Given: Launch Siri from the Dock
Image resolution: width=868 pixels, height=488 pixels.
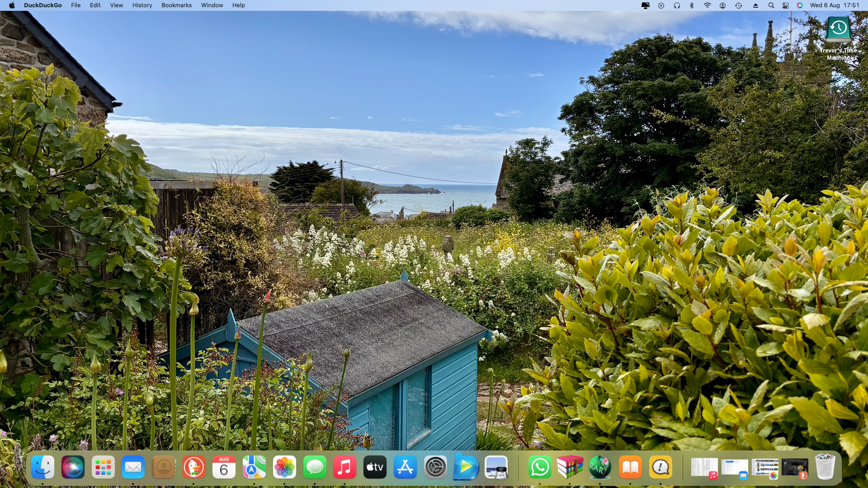Looking at the screenshot, I should coord(73,467).
